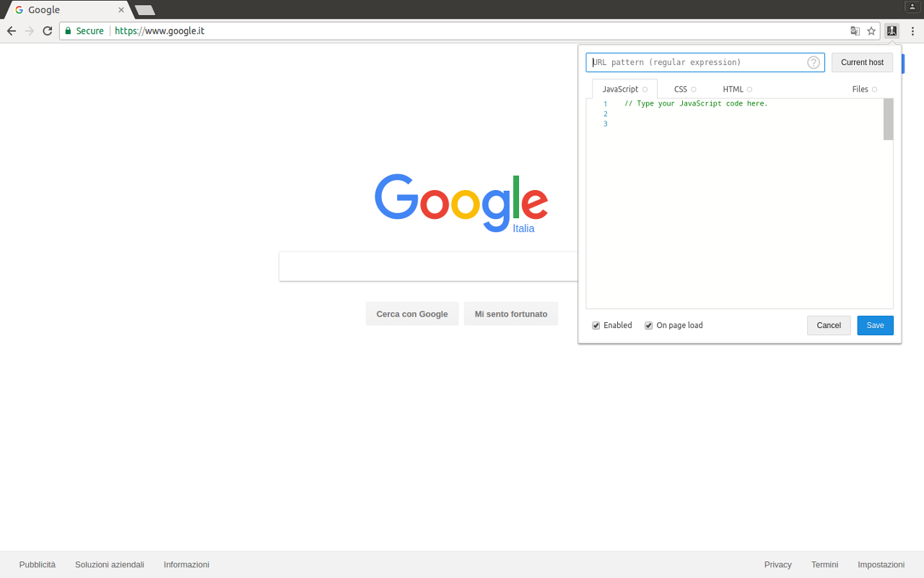This screenshot has width=924, height=578.
Task: Click the code editor vertical scrollbar
Action: [888, 120]
